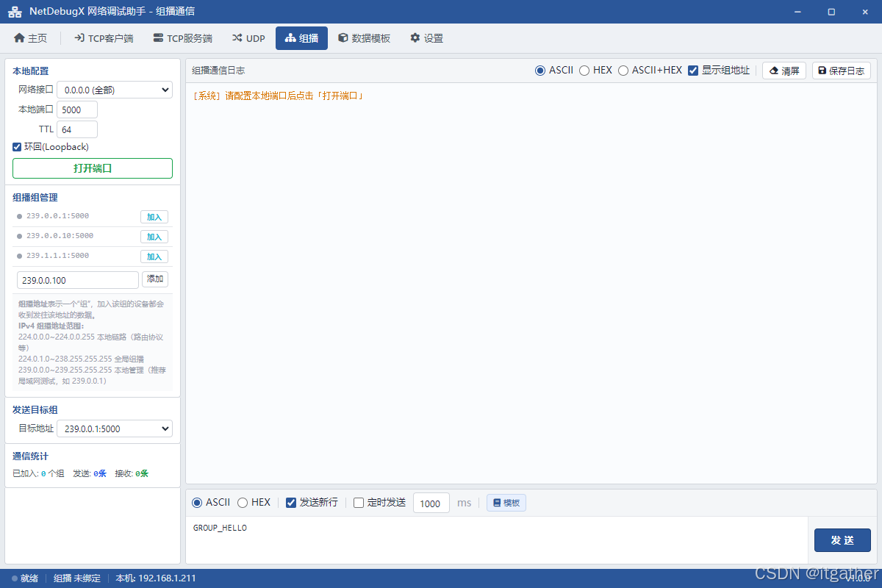Open the 设置 settings tab
Image resolution: width=882 pixels, height=588 pixels.
[426, 38]
